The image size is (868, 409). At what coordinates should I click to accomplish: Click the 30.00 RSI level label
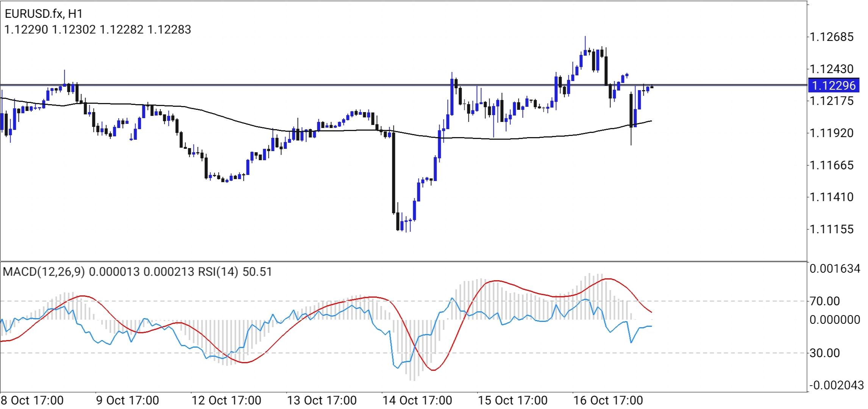pos(825,353)
